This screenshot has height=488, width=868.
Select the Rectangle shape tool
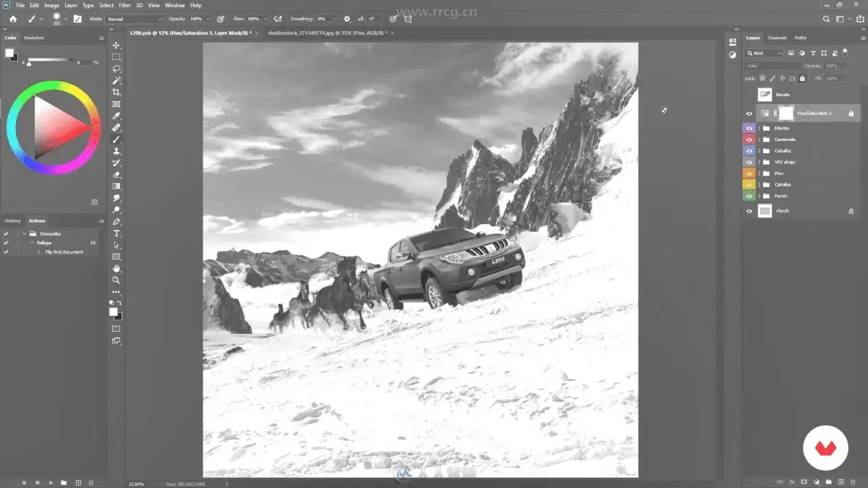(116, 257)
